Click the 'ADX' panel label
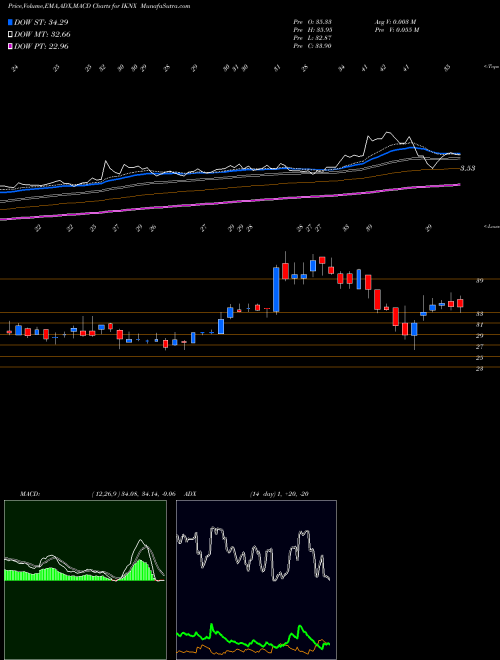This screenshot has height=660, width=500. pyautogui.click(x=191, y=494)
